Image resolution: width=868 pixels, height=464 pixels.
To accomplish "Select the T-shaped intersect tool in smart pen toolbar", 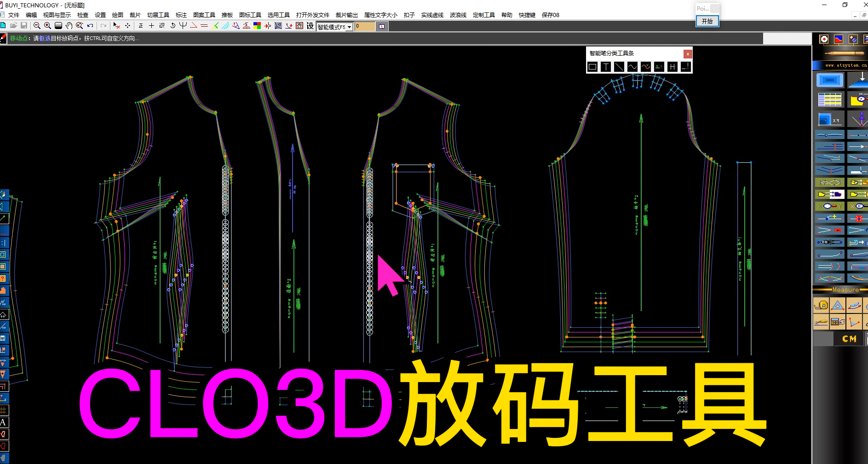I will click(606, 66).
